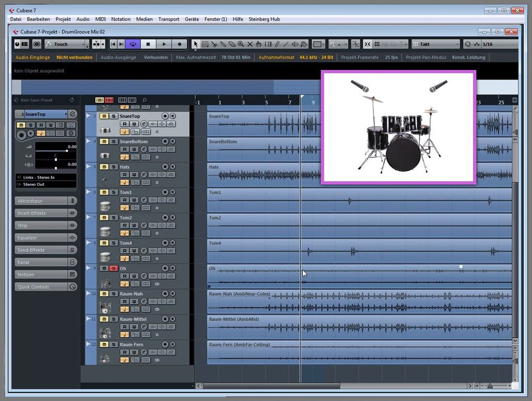
Task: Expand the Quick Controls inspector section
Action: [46, 287]
